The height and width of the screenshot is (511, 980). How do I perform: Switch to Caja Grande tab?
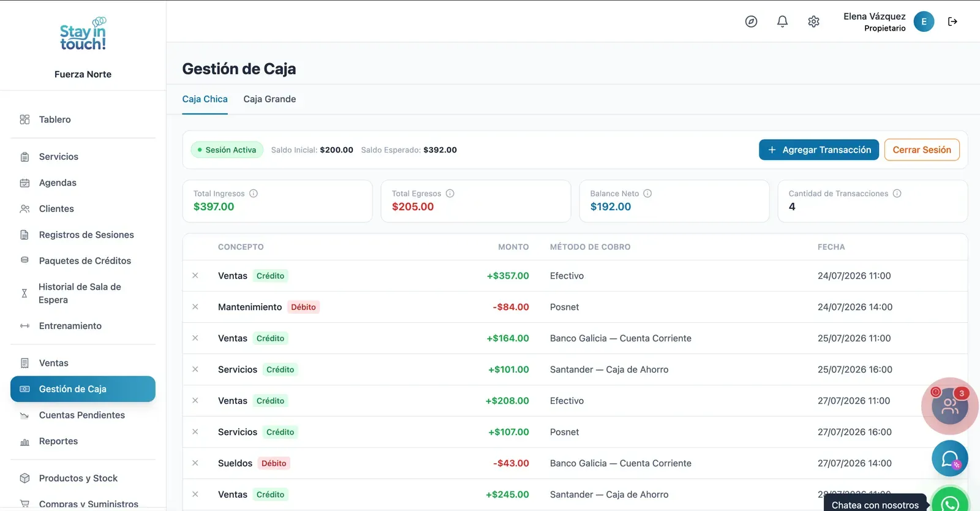coord(269,99)
